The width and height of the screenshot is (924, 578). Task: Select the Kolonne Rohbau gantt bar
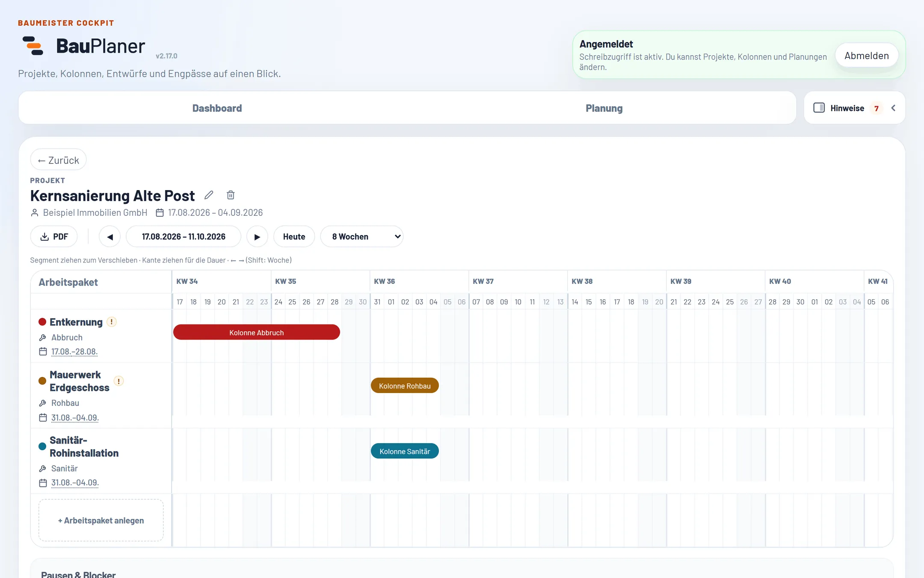(405, 386)
